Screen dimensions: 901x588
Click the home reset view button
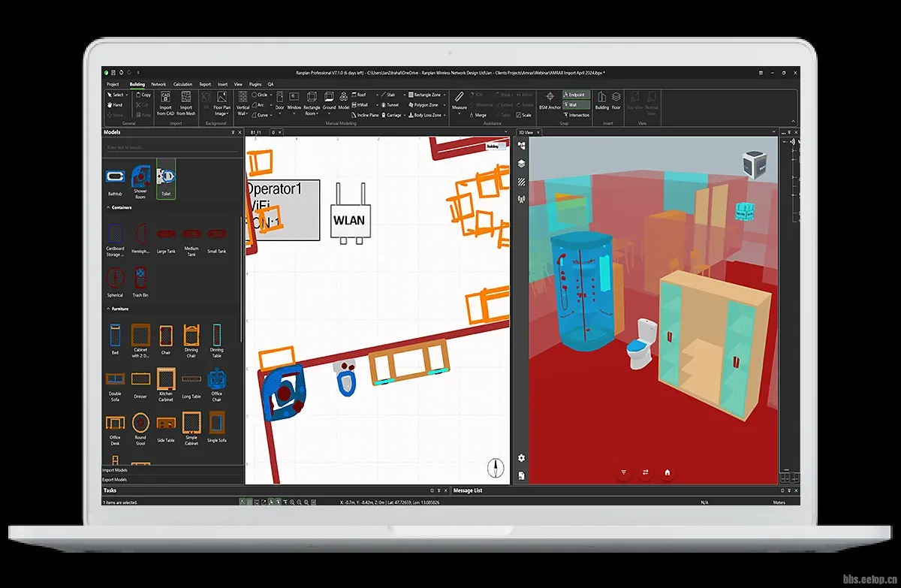coord(667,473)
